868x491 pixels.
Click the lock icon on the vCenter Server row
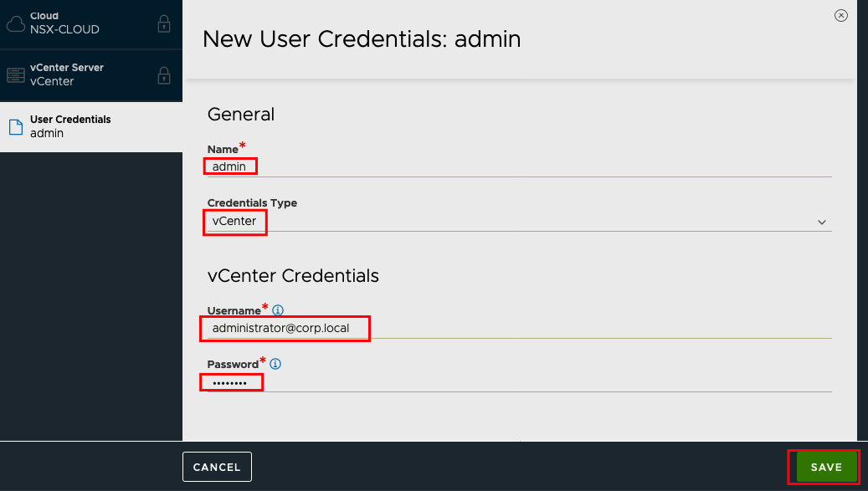164,75
